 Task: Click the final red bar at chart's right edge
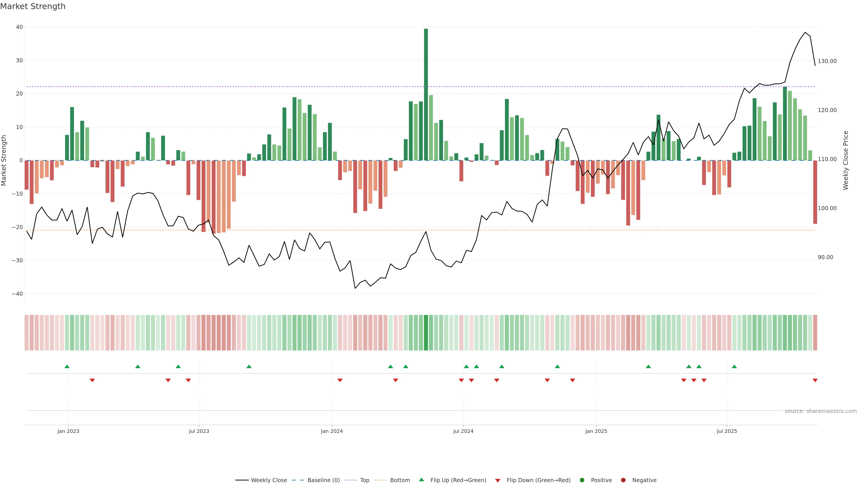pos(815,192)
